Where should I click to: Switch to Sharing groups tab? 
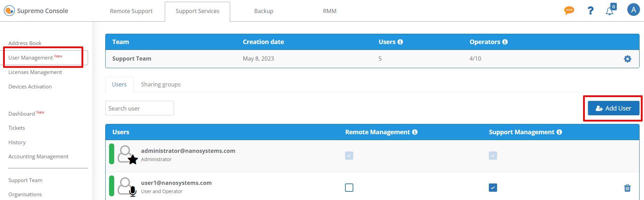(161, 84)
